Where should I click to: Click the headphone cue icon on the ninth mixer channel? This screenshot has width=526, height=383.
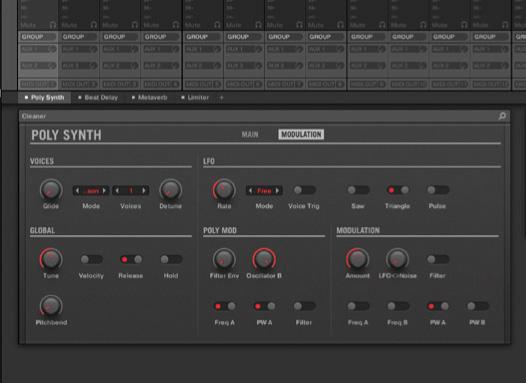click(382, 25)
